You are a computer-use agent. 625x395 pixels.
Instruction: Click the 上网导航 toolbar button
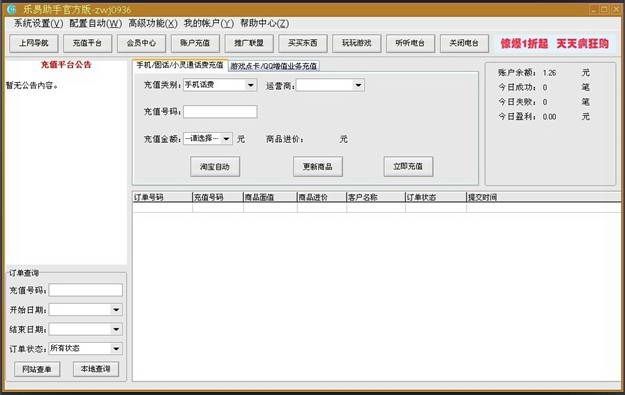click(x=34, y=43)
